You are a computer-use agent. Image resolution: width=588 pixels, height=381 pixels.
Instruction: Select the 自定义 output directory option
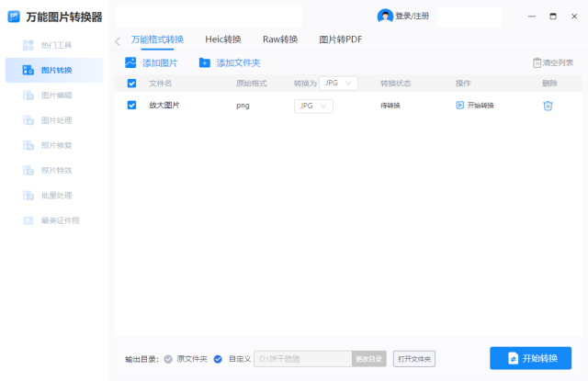tap(218, 359)
